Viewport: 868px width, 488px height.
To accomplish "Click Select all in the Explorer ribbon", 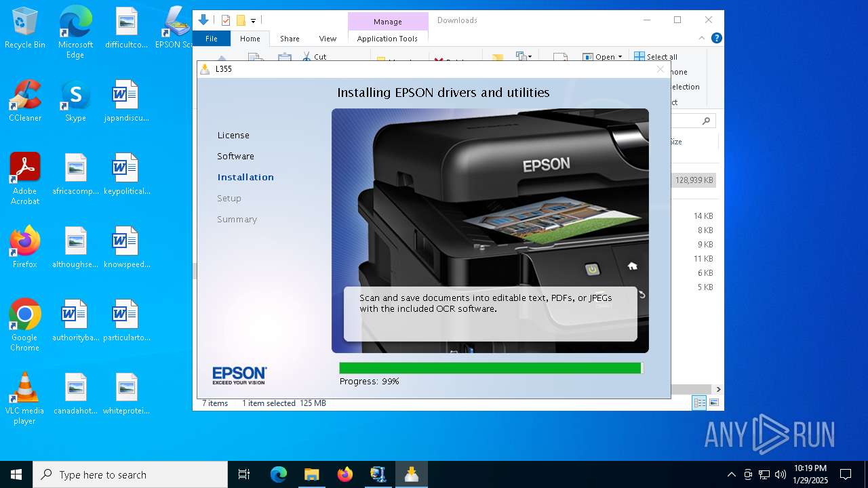I will [x=656, y=57].
